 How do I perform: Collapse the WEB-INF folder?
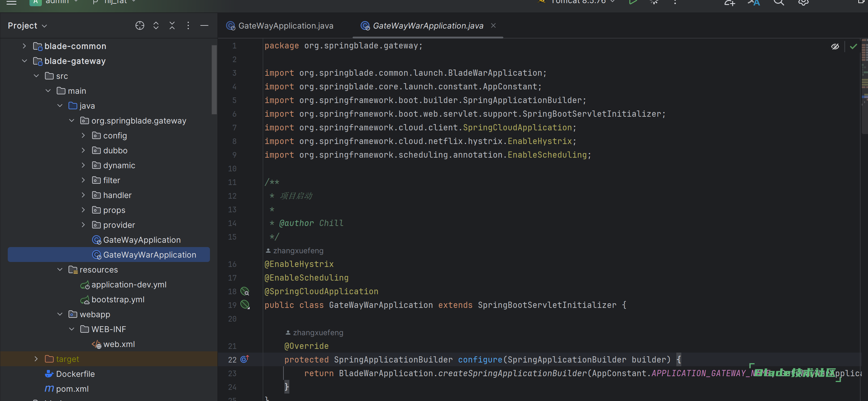pos(71,329)
